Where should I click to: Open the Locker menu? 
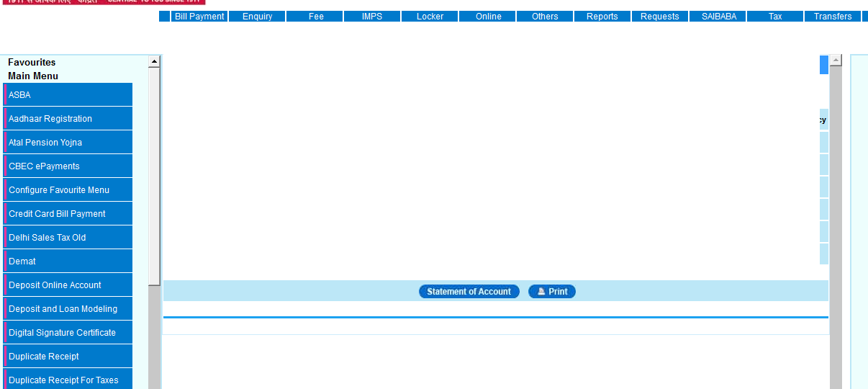(430, 17)
